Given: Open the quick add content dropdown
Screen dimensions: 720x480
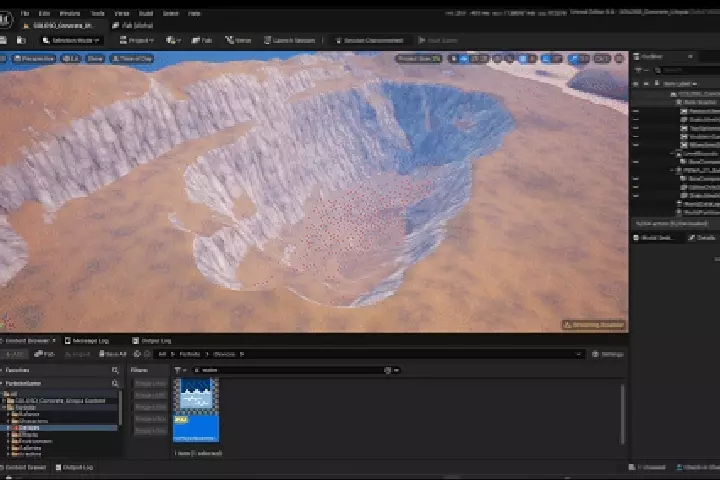Looking at the screenshot, I should tap(173, 40).
